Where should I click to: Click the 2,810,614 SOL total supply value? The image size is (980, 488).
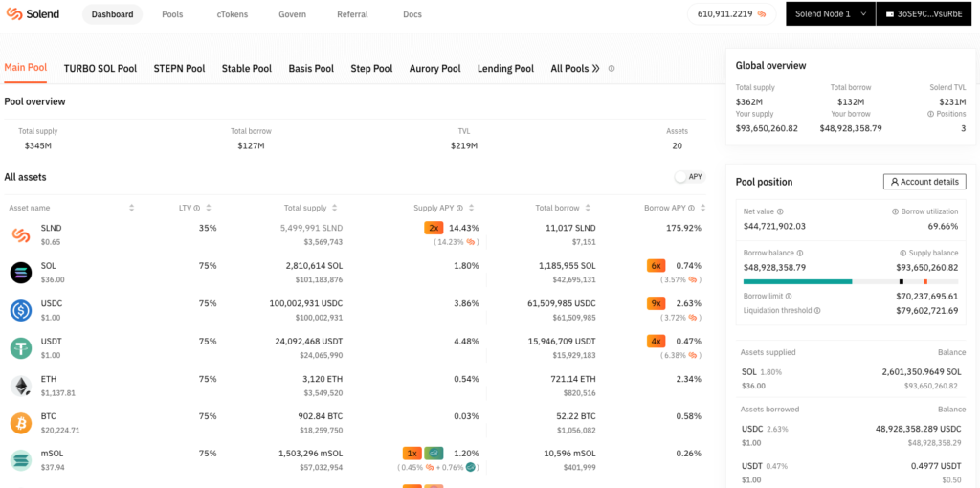[314, 266]
